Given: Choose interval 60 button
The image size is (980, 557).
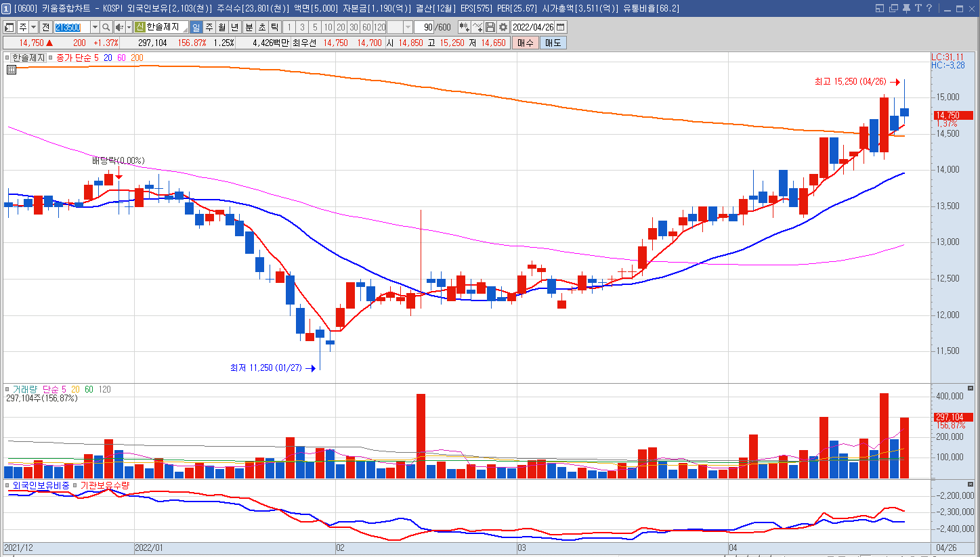Looking at the screenshot, I should (x=366, y=27).
